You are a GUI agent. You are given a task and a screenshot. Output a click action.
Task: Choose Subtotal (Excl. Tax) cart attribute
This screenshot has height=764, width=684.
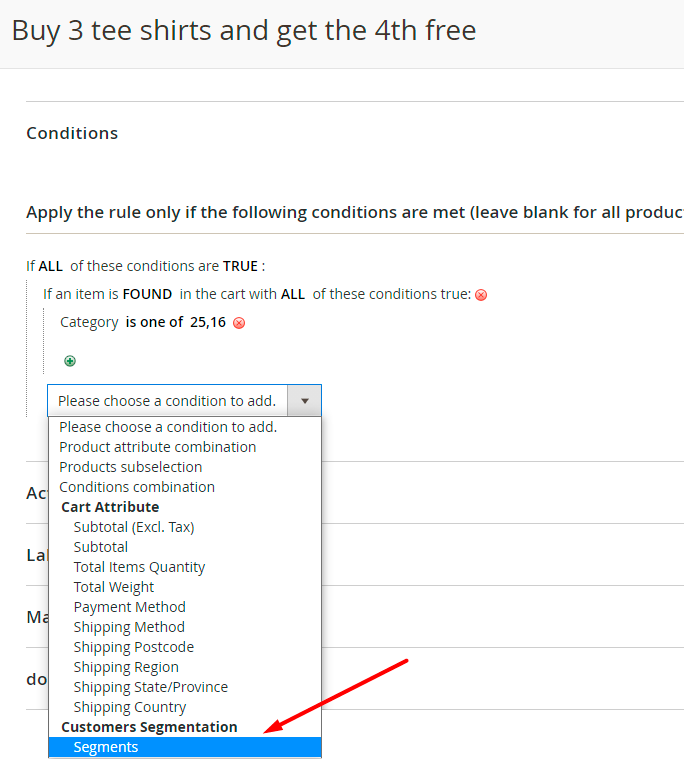[x=134, y=527]
